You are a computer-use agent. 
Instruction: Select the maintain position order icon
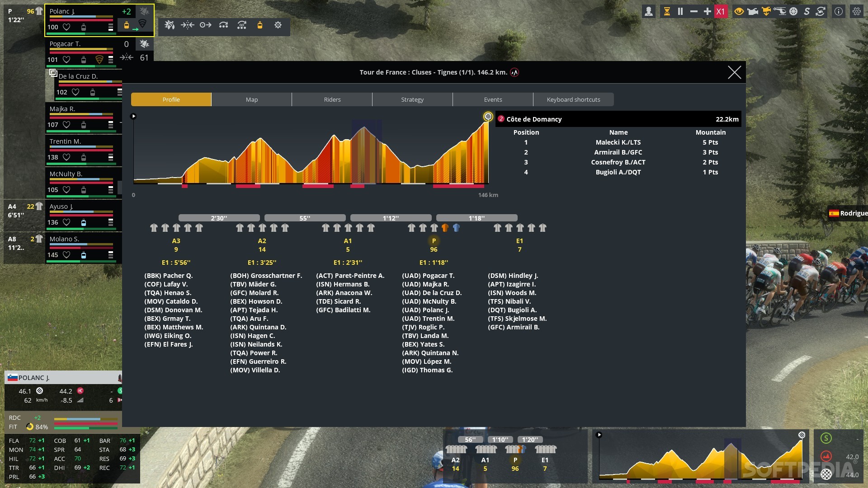tap(188, 25)
